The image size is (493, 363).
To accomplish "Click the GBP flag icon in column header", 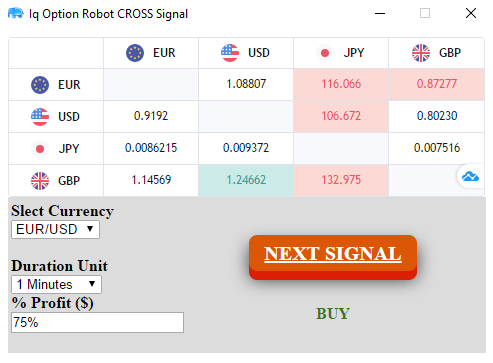I will click(421, 53).
